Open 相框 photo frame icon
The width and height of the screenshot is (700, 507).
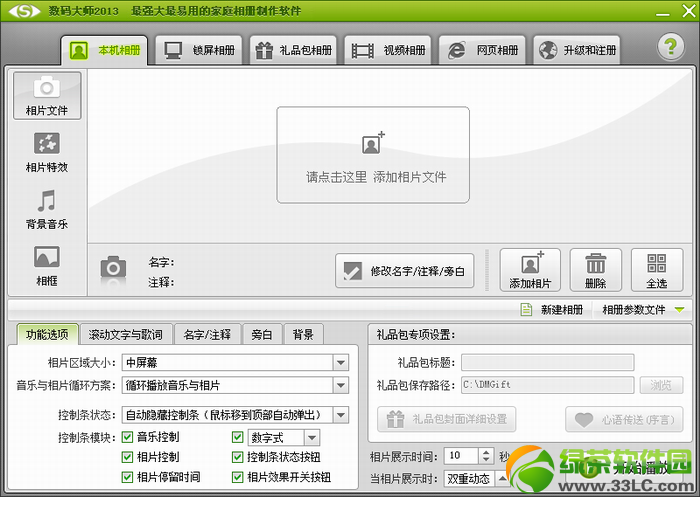tap(47, 266)
